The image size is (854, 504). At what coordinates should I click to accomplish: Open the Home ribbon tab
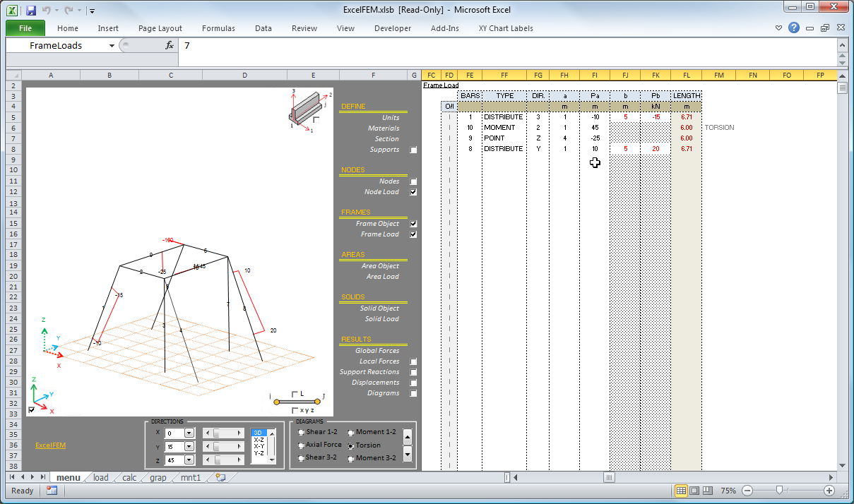[x=68, y=28]
